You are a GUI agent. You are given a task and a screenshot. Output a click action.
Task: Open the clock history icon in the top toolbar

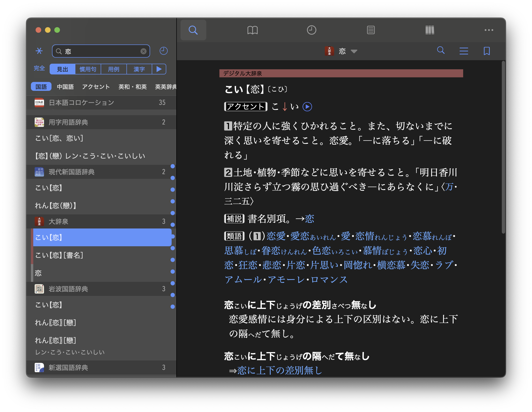(x=311, y=30)
